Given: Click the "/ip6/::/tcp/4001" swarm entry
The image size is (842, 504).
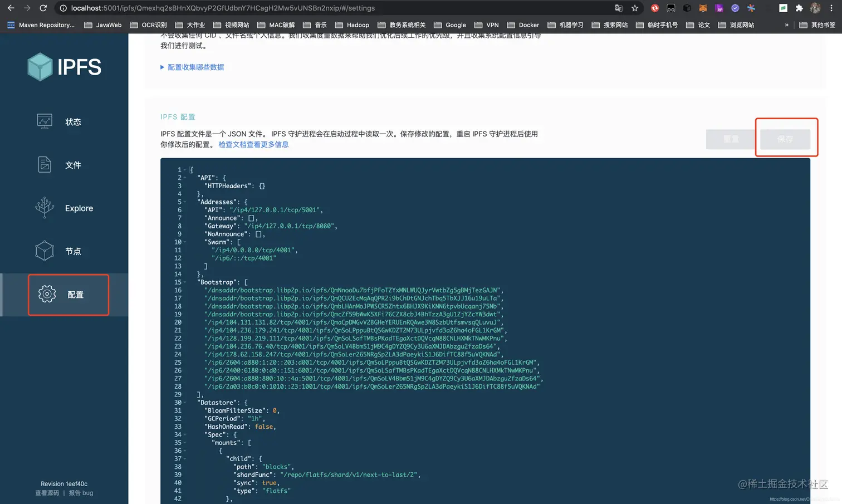Looking at the screenshot, I should pyautogui.click(x=243, y=258).
